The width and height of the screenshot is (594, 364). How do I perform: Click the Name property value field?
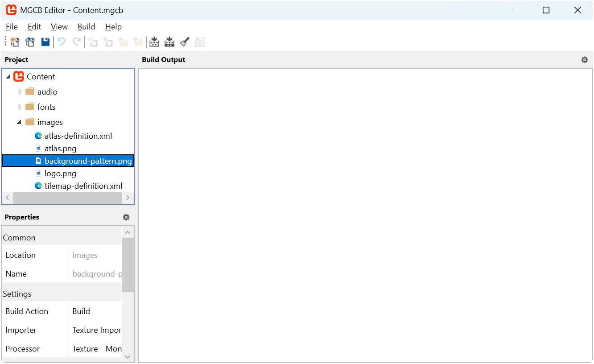pos(96,273)
